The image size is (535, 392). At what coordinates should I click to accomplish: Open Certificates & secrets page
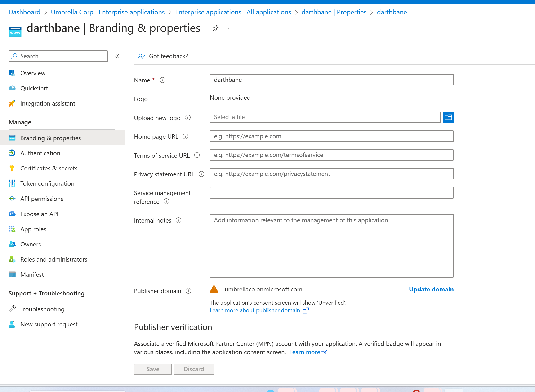click(49, 168)
